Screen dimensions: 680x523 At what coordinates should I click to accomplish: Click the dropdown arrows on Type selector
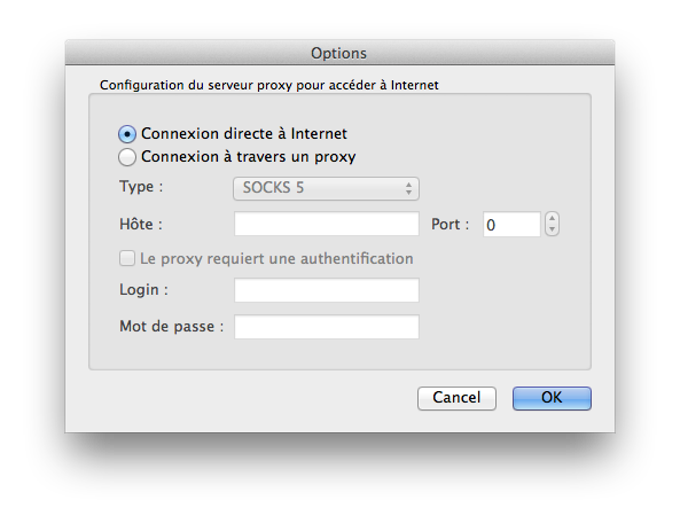pyautogui.click(x=409, y=188)
